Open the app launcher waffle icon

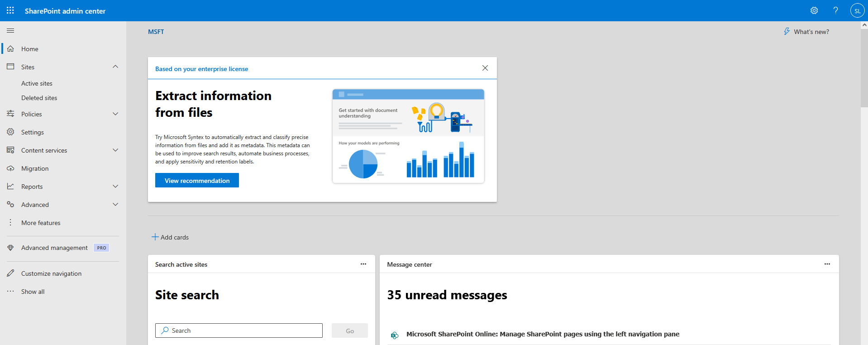(x=10, y=10)
